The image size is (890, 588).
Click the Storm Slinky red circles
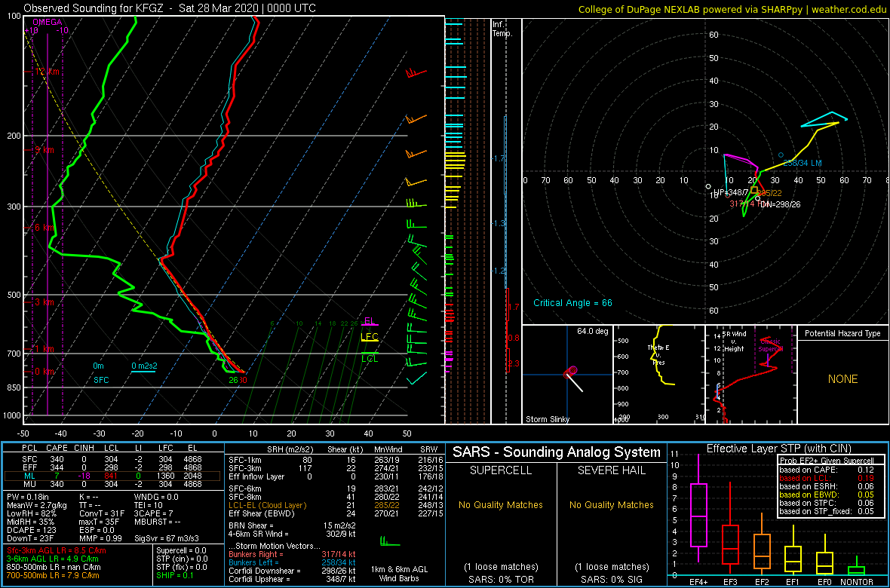[570, 372]
